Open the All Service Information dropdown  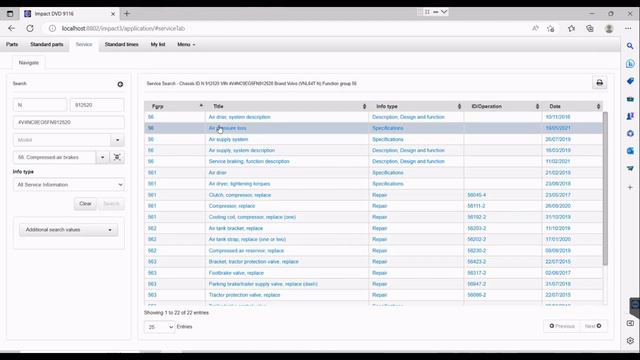coord(69,184)
